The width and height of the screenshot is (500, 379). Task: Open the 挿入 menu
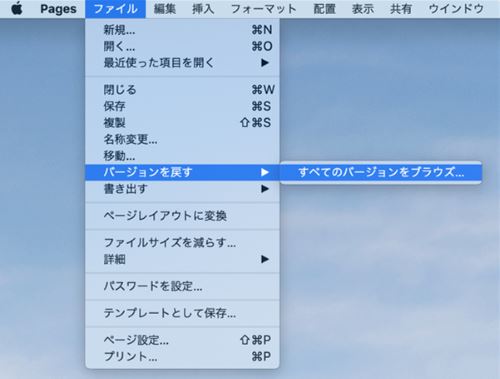tap(203, 9)
